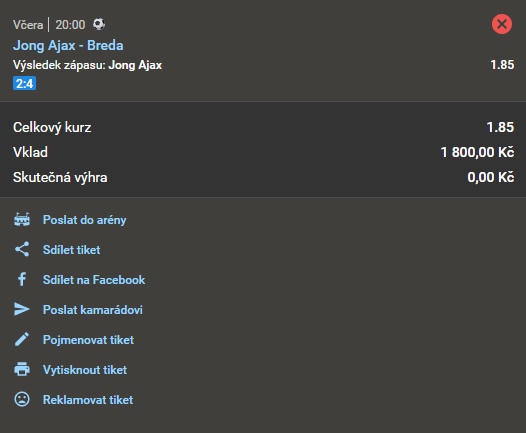Choose Vytisknout tiket option
The width and height of the screenshot is (526, 433).
(x=85, y=370)
